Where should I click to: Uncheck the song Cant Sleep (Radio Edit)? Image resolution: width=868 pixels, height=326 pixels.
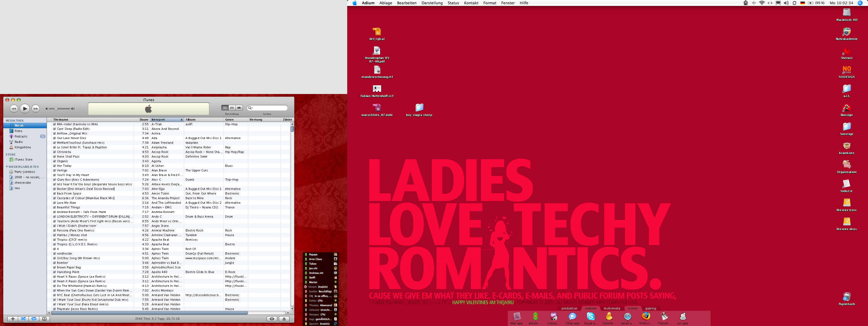point(54,129)
